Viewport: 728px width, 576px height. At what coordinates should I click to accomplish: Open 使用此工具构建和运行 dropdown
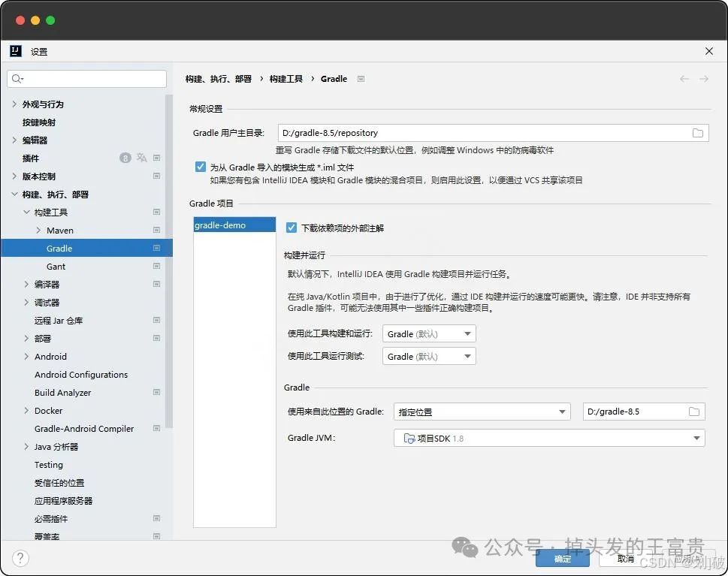[x=429, y=333]
